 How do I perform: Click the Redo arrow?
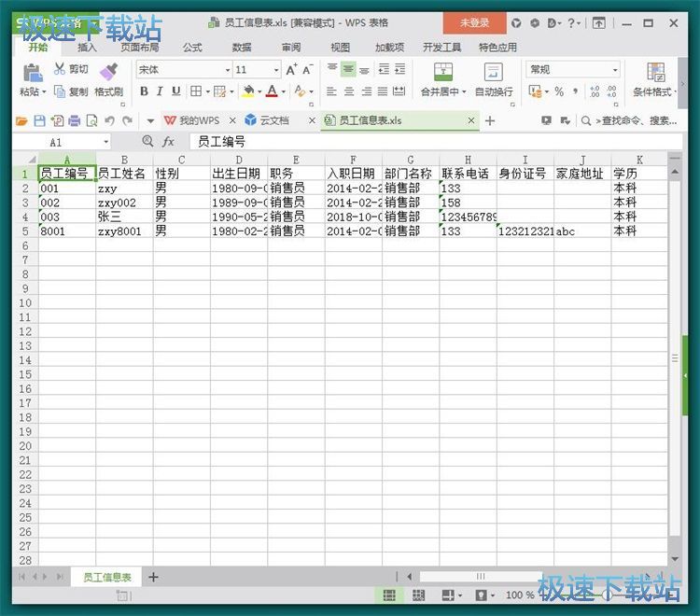point(127,120)
